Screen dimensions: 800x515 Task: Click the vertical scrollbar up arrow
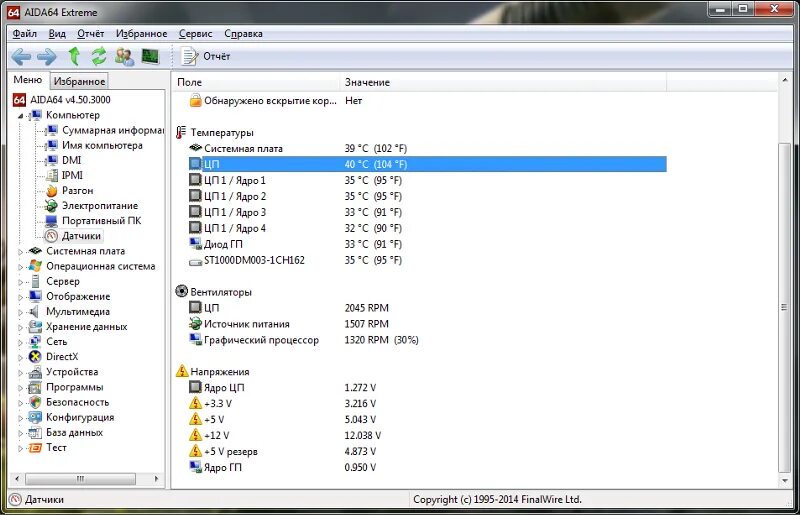click(x=785, y=80)
